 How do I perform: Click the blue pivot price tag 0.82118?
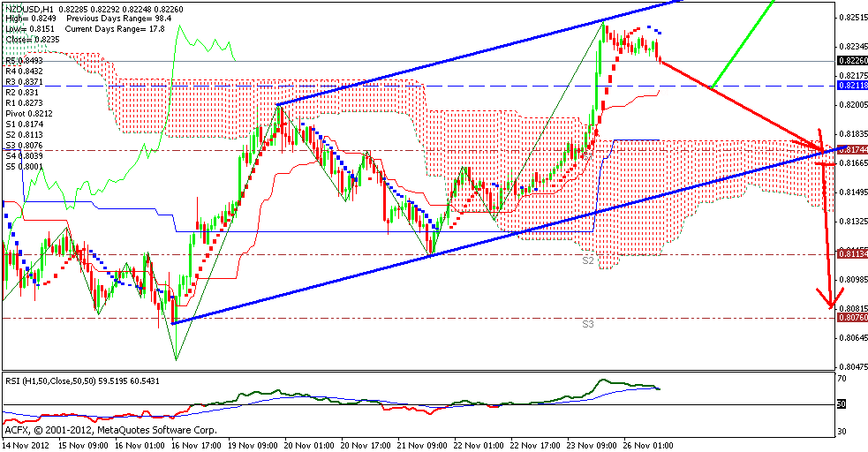852,86
